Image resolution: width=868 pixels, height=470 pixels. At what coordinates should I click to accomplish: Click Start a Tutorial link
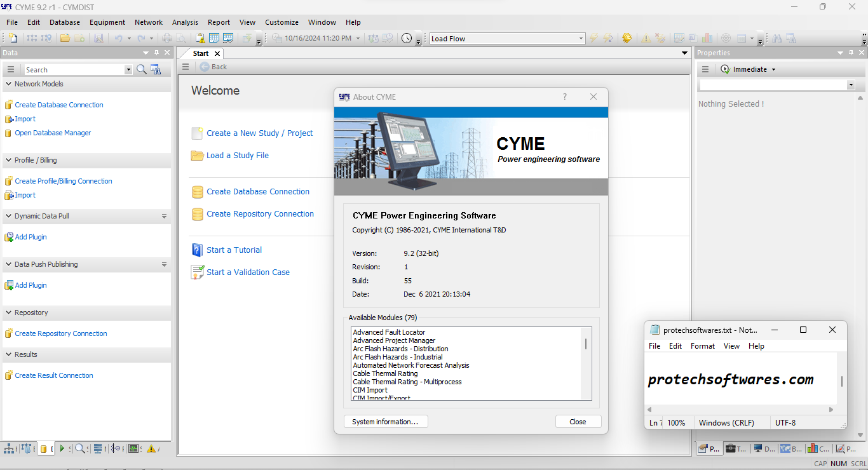tap(234, 250)
